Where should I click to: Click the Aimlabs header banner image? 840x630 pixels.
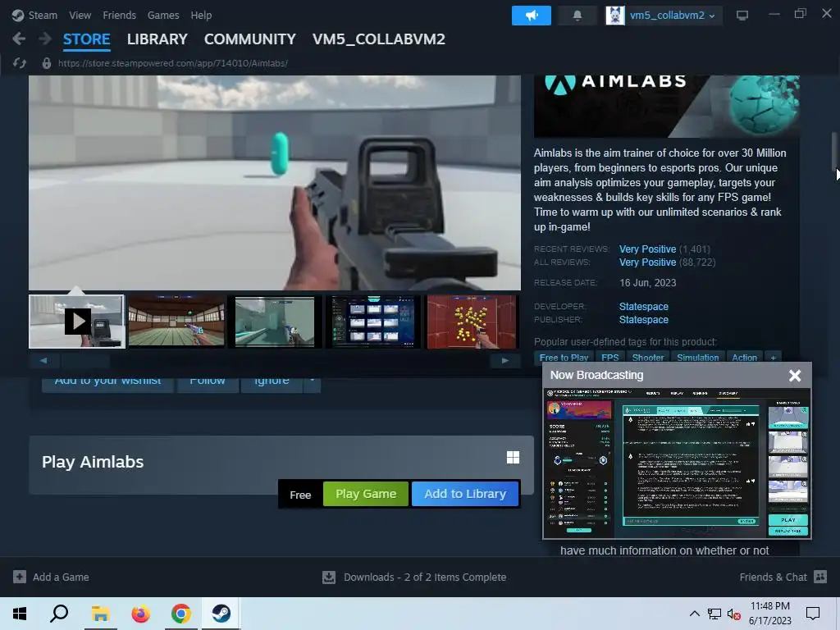666,106
